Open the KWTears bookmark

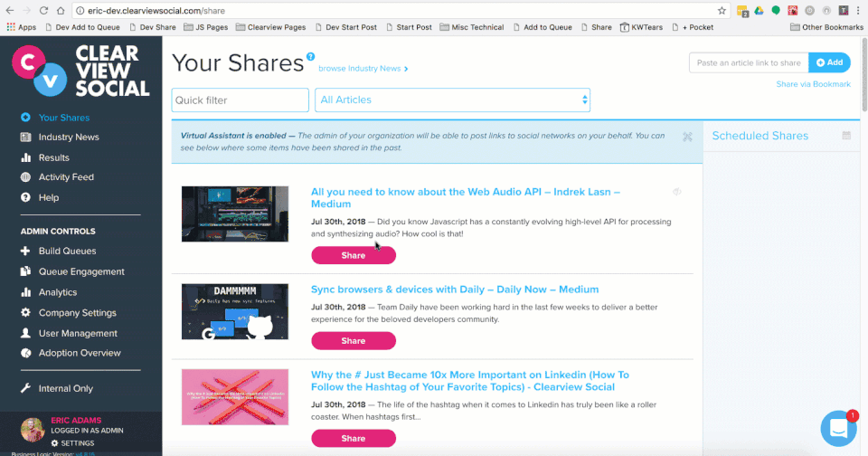(641, 27)
